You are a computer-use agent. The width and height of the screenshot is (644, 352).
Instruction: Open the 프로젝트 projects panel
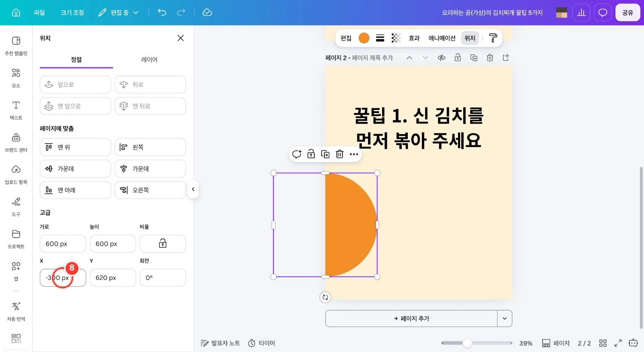16,239
